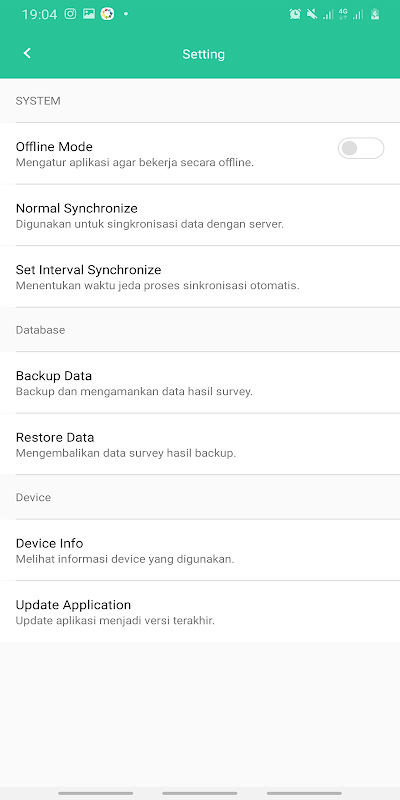Screen dimensions: 400x800
Task: Tap the Instagram notification icon
Action: (70, 14)
